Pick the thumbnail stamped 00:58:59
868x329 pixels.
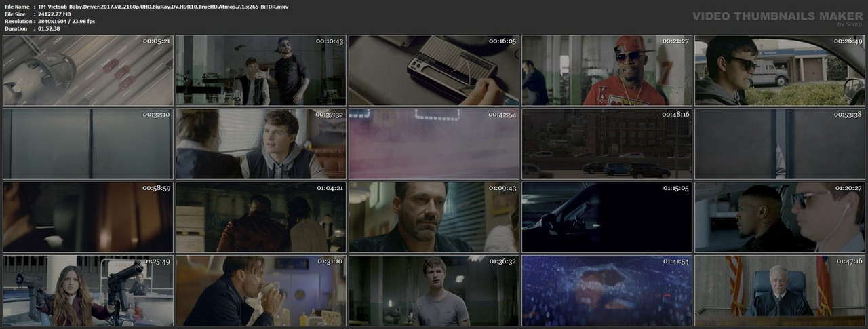pyautogui.click(x=88, y=217)
